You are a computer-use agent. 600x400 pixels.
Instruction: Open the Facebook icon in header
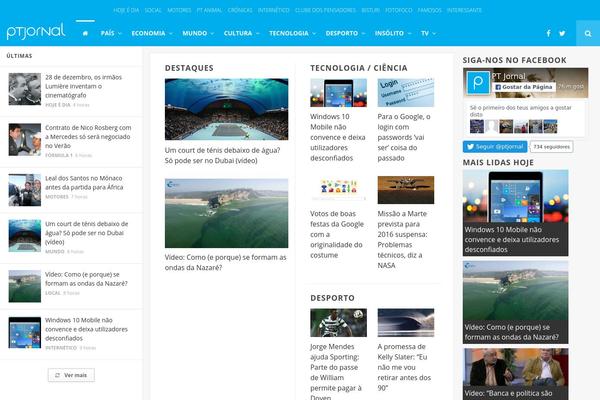548,33
